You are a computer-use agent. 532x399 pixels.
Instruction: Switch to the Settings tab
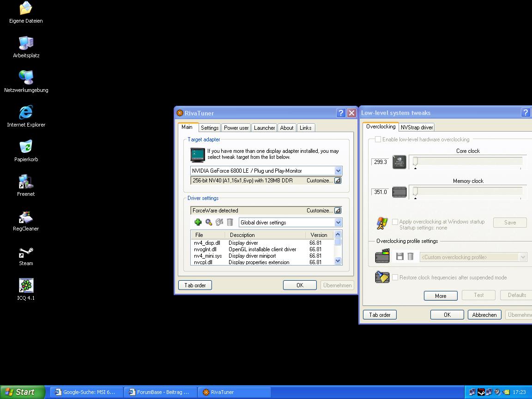click(210, 127)
